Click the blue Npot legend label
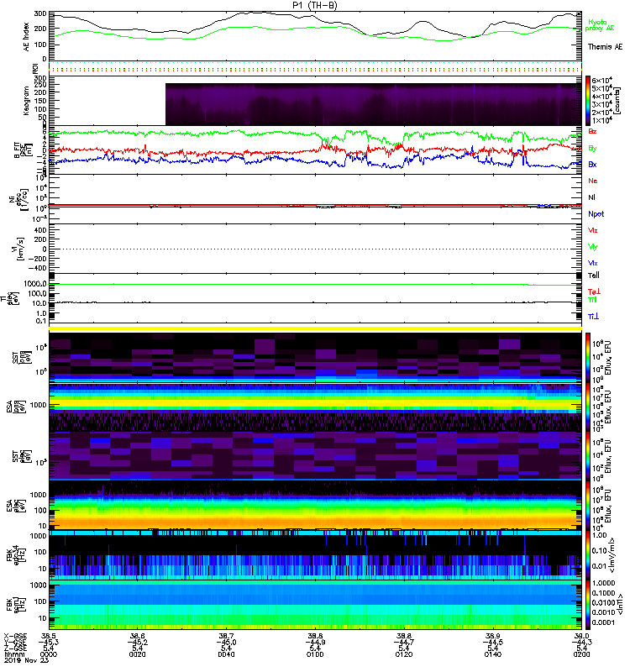 coord(596,214)
